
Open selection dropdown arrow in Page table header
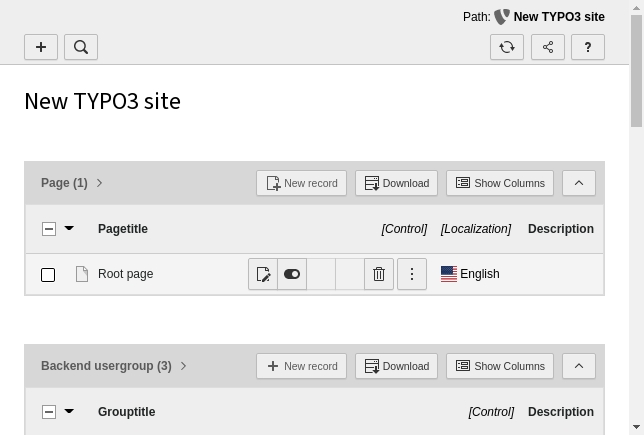point(69,229)
